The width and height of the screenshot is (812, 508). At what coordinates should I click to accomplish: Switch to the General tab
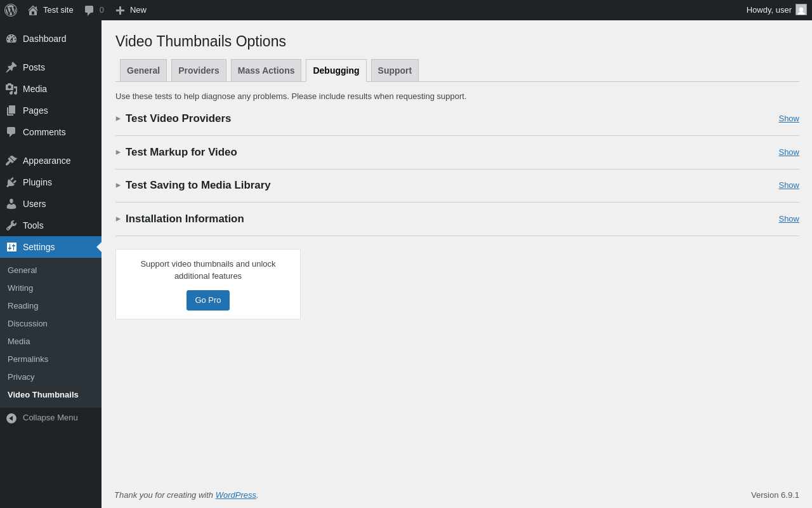pyautogui.click(x=143, y=70)
